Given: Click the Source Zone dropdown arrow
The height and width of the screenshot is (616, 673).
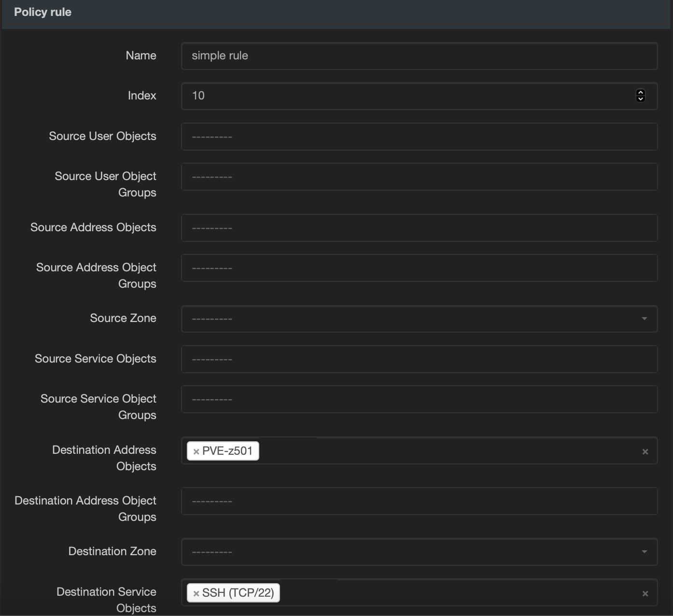Looking at the screenshot, I should pyautogui.click(x=645, y=319).
